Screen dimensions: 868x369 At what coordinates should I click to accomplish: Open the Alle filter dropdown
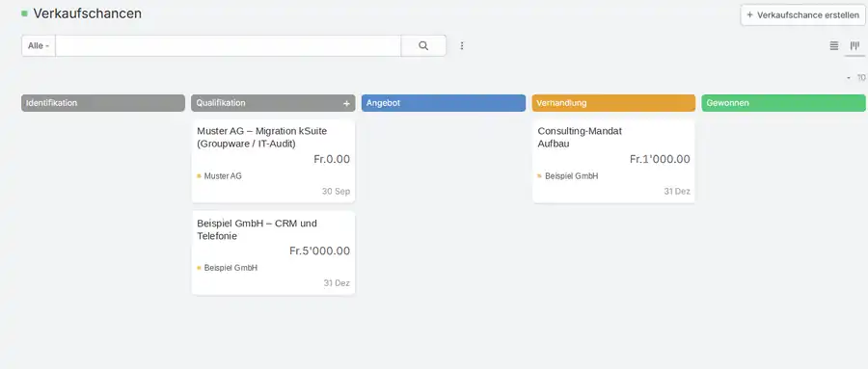click(39, 46)
